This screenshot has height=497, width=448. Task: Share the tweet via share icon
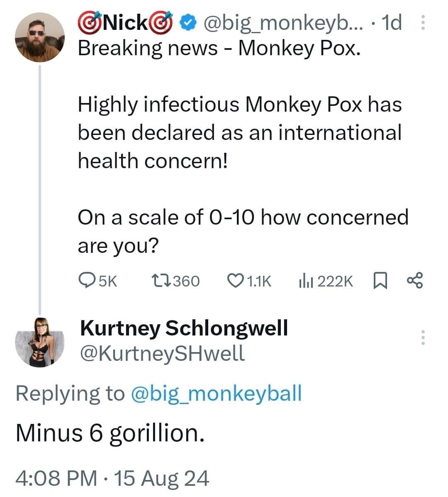415,281
